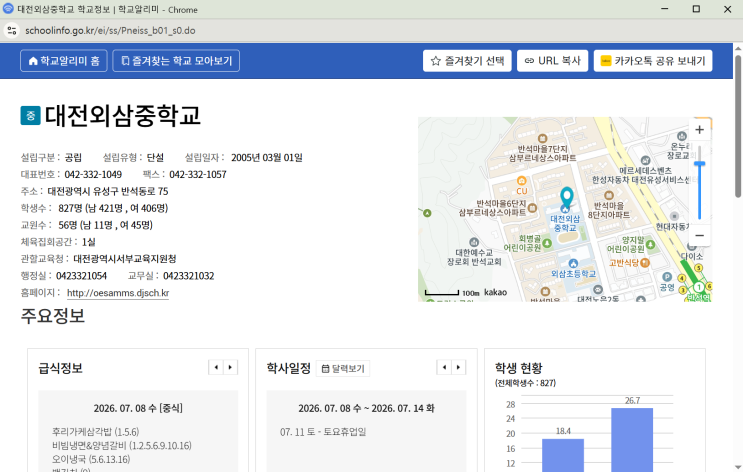Viewport: 743px width, 472px height.
Task: Click the 회병골 어린이공원 park marker
Action: [547, 243]
